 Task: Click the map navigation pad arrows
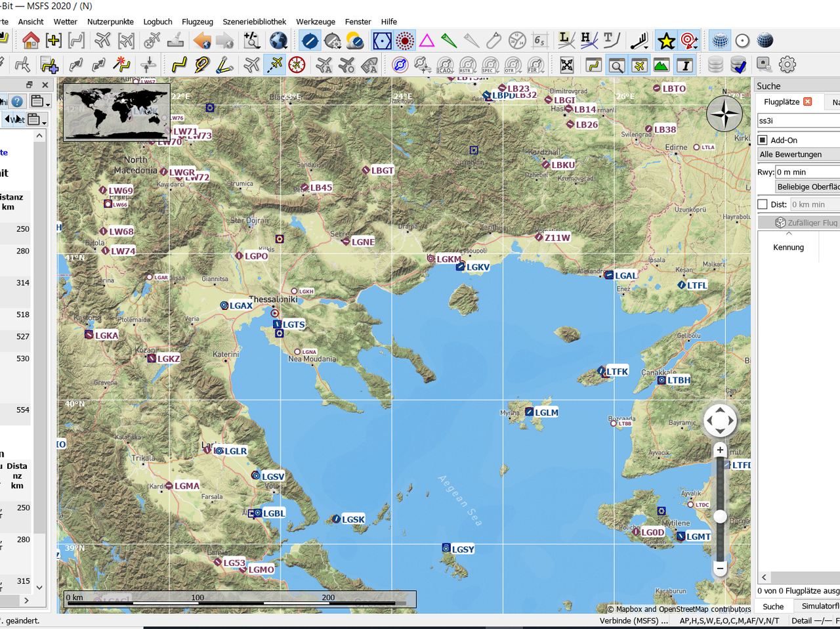pyautogui.click(x=720, y=420)
